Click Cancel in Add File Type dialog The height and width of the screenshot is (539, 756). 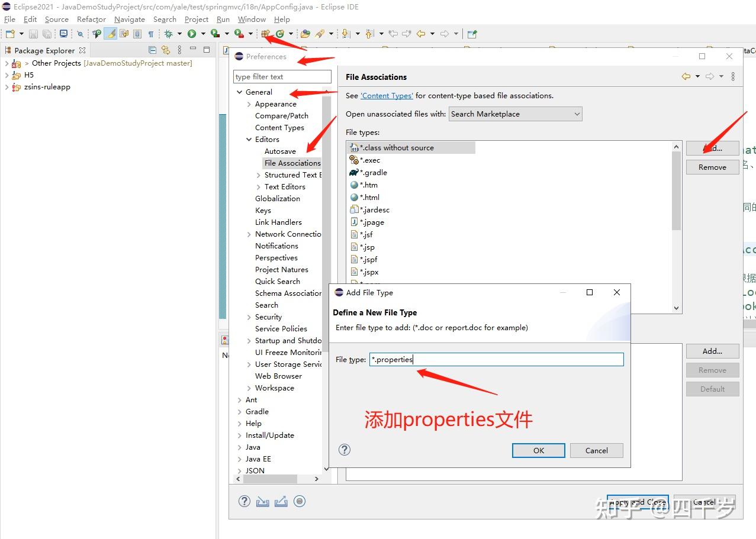(x=597, y=450)
